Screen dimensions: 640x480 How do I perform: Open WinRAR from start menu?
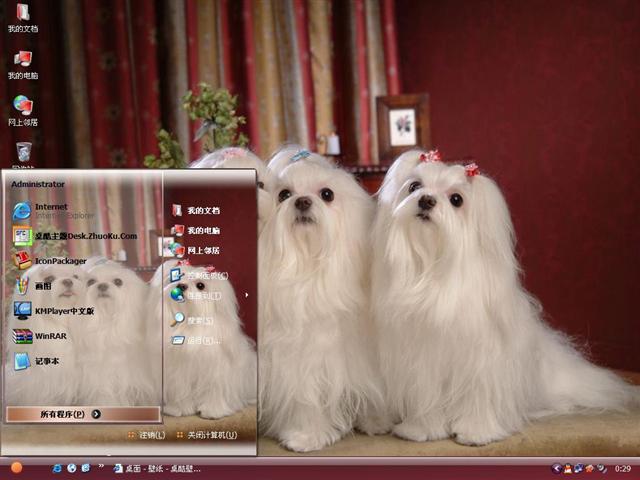[x=40, y=336]
